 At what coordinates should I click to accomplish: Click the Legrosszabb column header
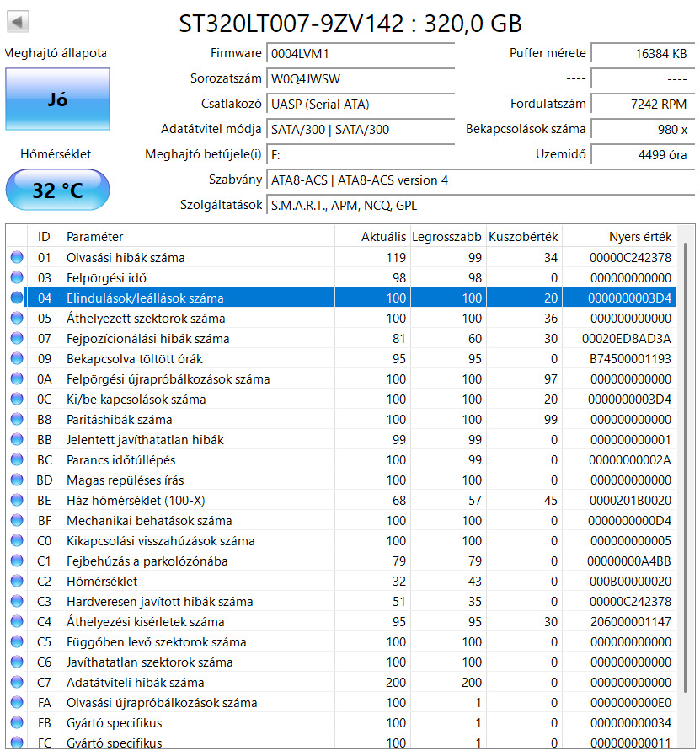click(448, 237)
